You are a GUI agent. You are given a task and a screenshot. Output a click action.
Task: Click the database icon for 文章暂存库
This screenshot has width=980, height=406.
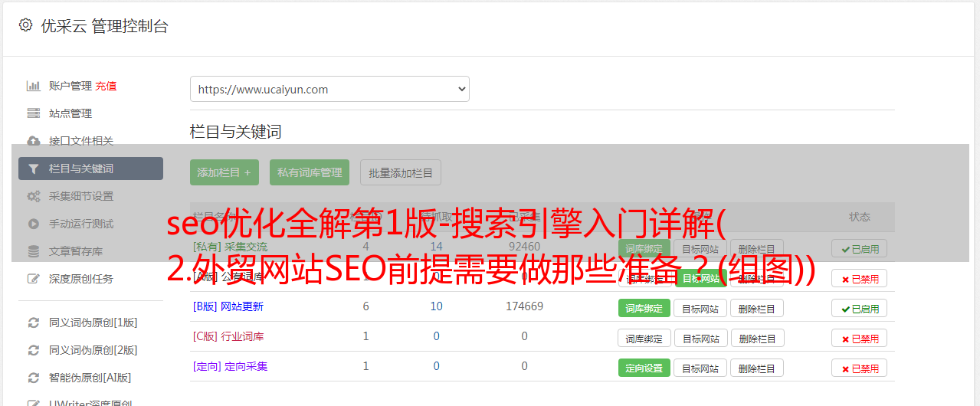(33, 251)
